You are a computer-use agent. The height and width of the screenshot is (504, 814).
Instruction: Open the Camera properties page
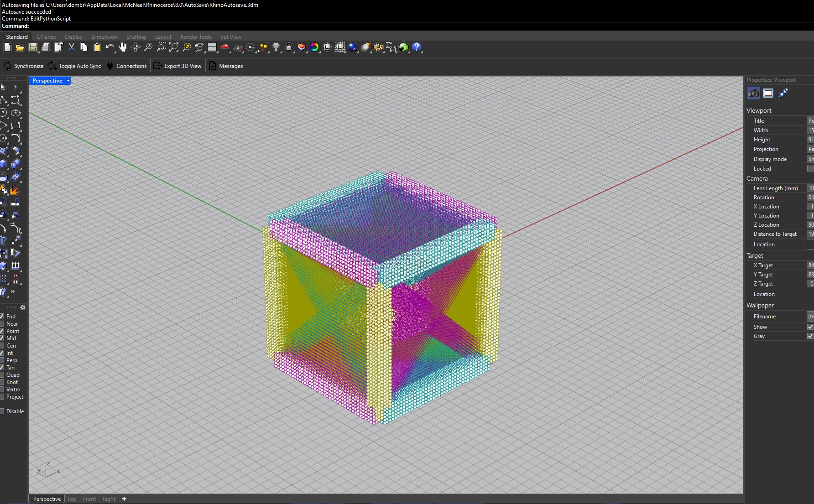tap(753, 93)
